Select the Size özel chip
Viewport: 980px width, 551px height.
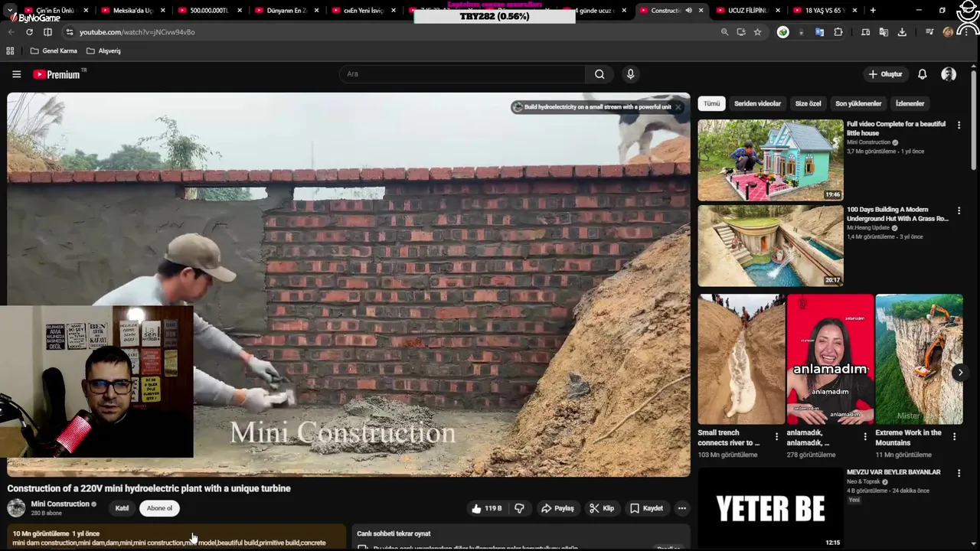808,103
